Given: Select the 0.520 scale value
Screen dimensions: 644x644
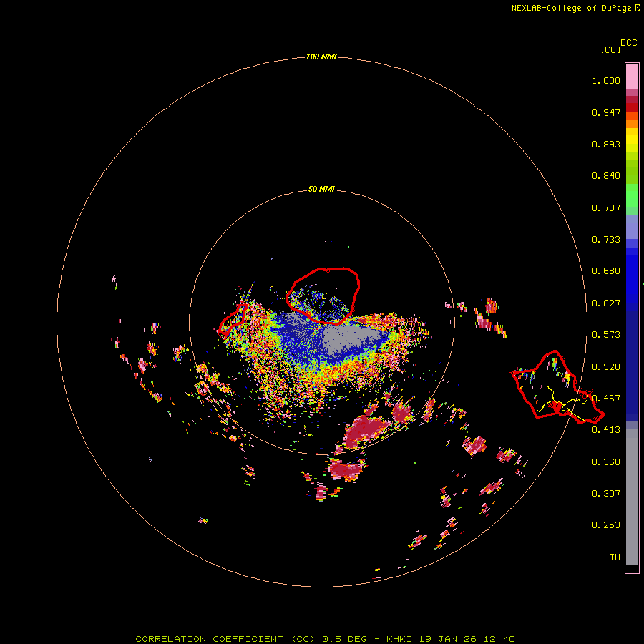Looking at the screenshot, I should coord(606,367).
